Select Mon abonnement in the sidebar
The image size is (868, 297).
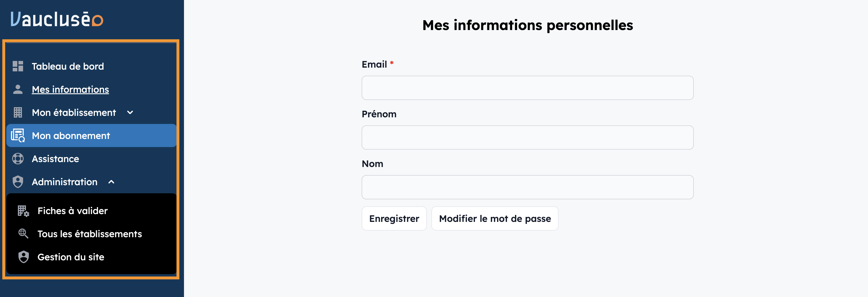tap(71, 136)
